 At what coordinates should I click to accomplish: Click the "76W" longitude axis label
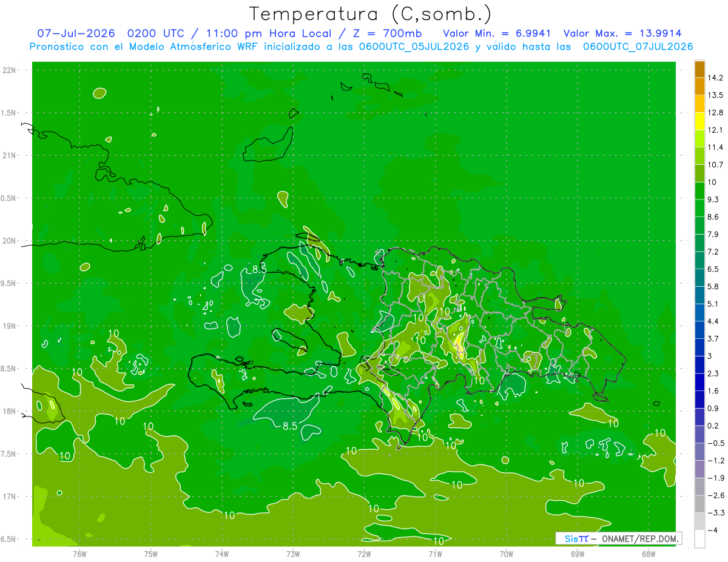click(x=79, y=554)
